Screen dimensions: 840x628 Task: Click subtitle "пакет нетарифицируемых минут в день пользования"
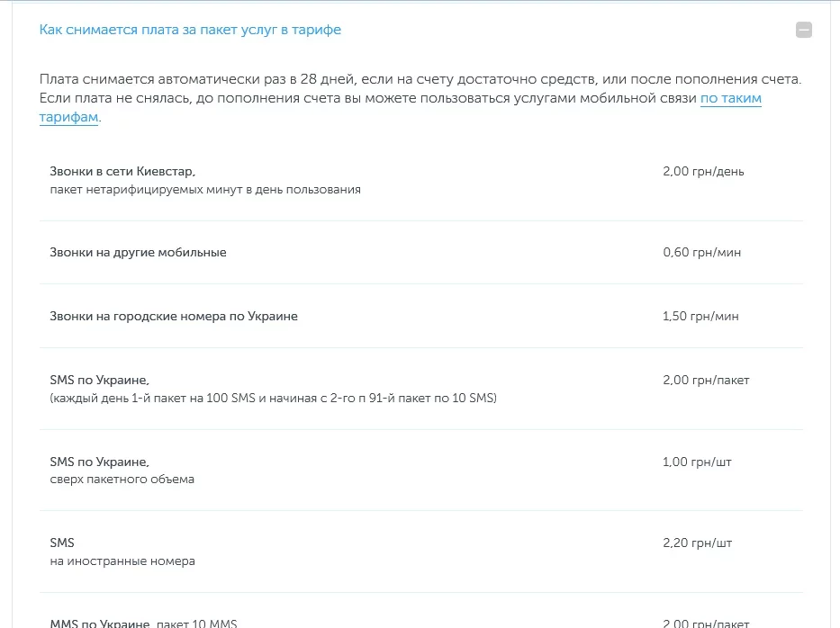[205, 189]
